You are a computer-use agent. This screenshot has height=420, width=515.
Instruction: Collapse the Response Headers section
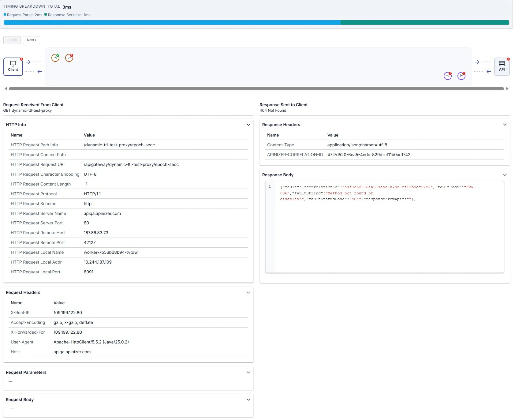(505, 125)
